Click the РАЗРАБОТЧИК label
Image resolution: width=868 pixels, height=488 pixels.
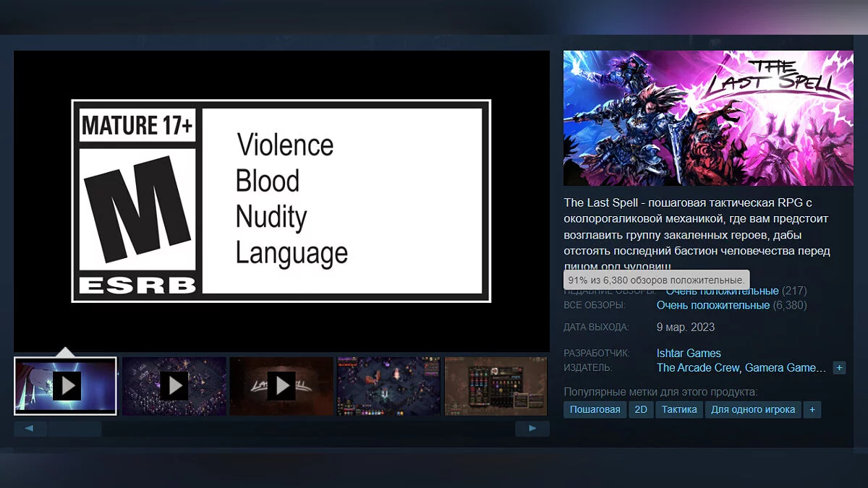597,354
